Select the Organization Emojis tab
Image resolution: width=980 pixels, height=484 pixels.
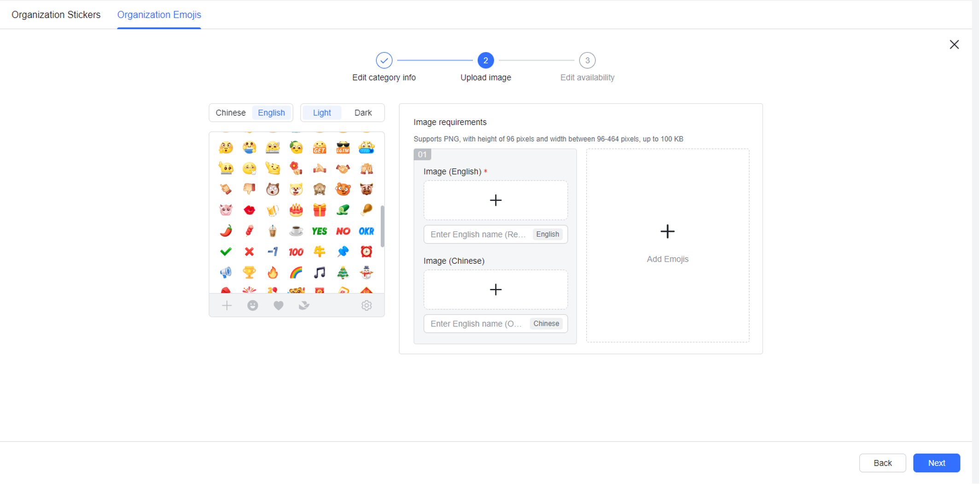click(x=159, y=14)
